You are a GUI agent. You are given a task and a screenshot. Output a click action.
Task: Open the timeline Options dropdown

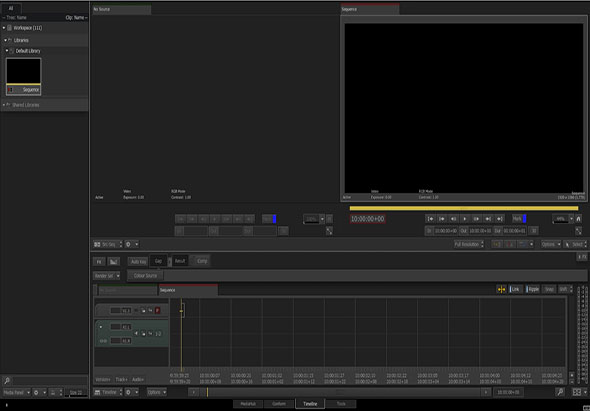click(157, 392)
